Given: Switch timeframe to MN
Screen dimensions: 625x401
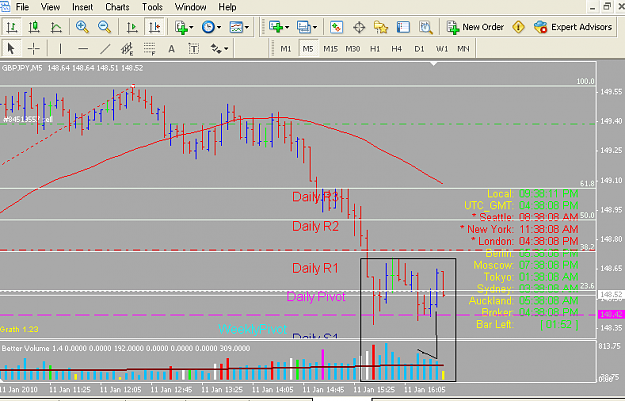Looking at the screenshot, I should point(463,49).
